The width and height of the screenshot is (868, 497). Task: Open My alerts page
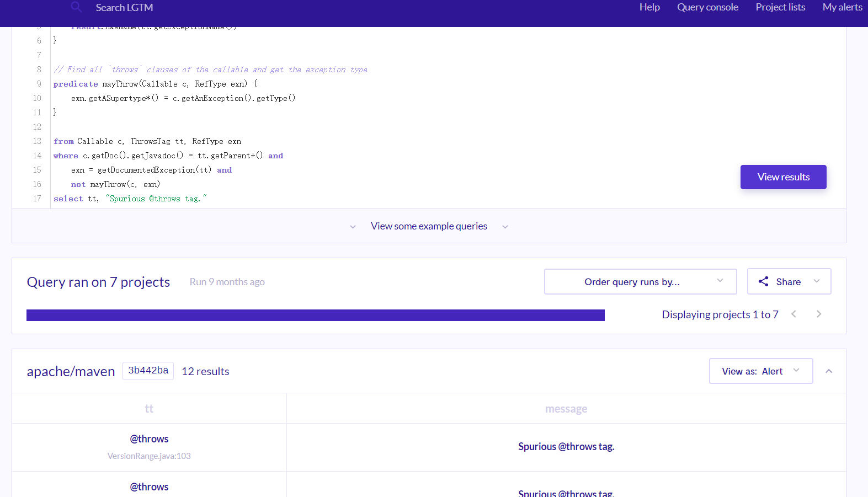(x=842, y=7)
